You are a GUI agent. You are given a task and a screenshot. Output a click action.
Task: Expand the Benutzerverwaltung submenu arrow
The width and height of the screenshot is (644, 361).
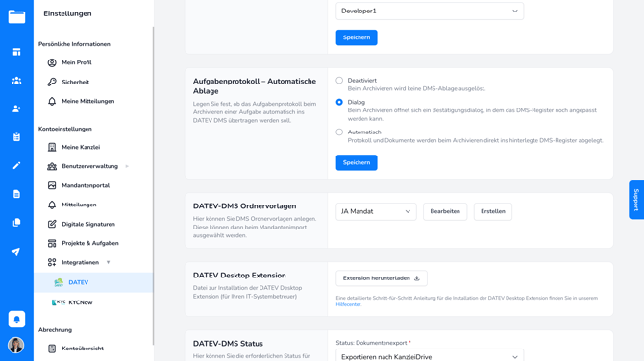(127, 166)
